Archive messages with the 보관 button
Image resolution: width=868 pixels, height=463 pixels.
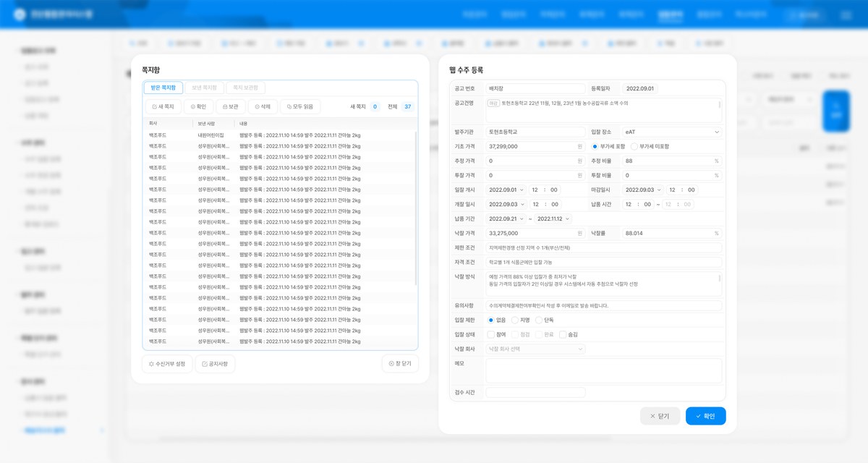(231, 106)
